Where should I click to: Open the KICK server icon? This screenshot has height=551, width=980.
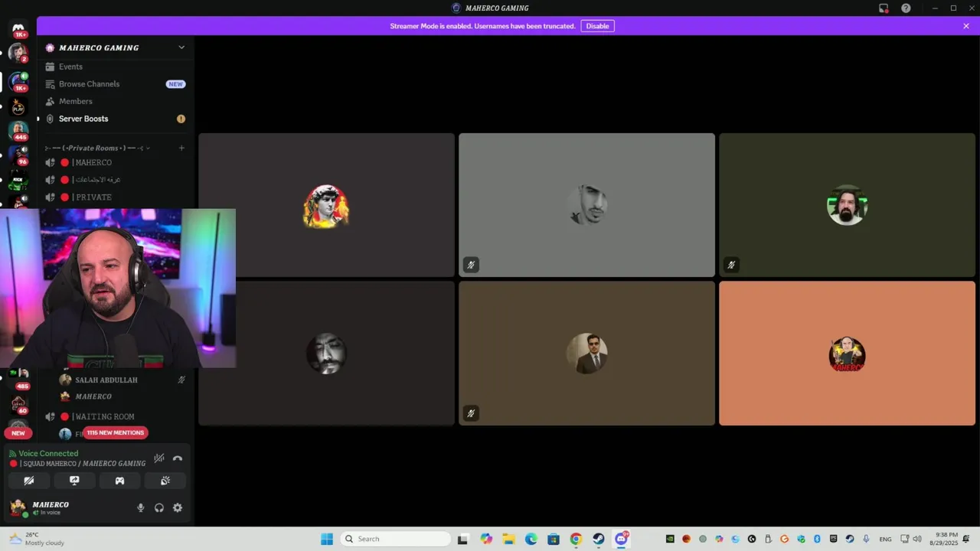tap(18, 181)
